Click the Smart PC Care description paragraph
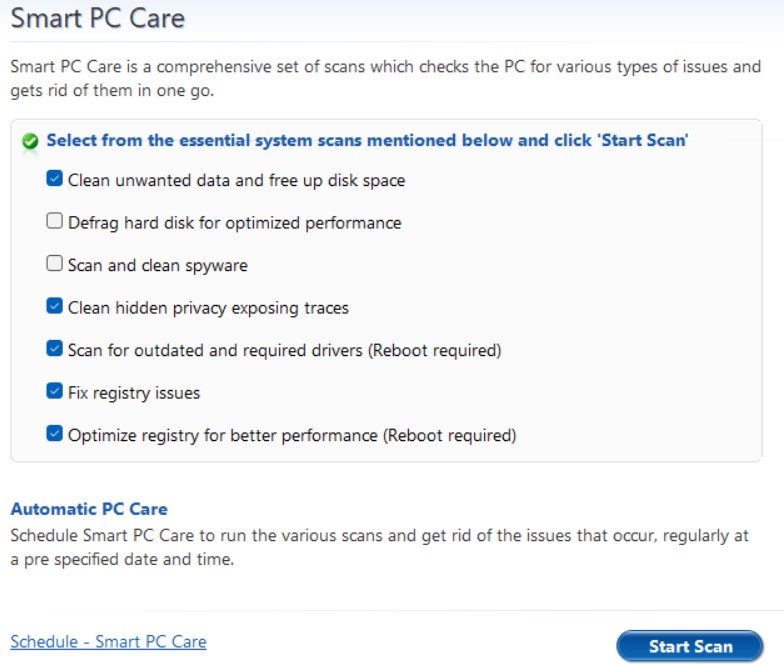784x664 pixels. point(385,79)
